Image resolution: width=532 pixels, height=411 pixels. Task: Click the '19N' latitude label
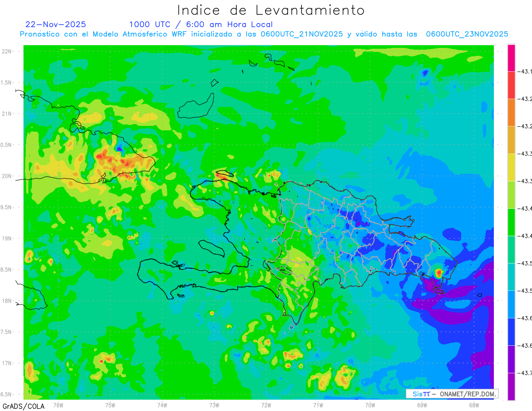(x=8, y=239)
